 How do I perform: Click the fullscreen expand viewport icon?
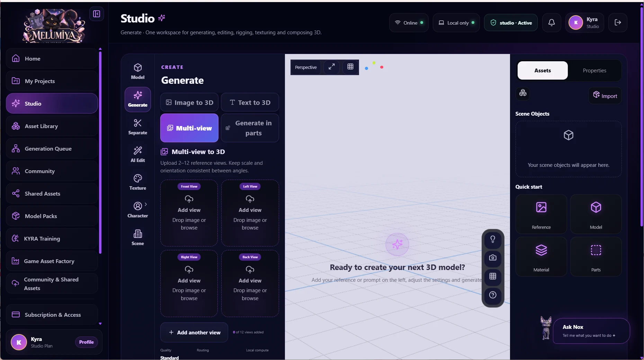coord(331,67)
